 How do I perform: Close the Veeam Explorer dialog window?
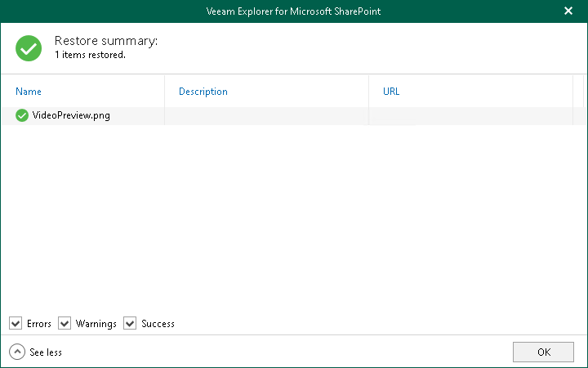point(568,11)
